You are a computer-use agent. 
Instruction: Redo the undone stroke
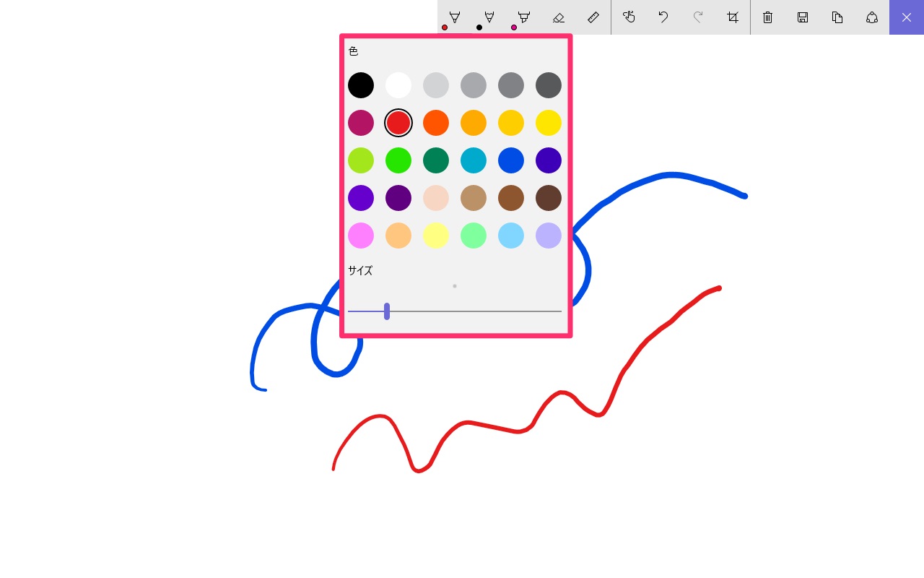pos(698,17)
